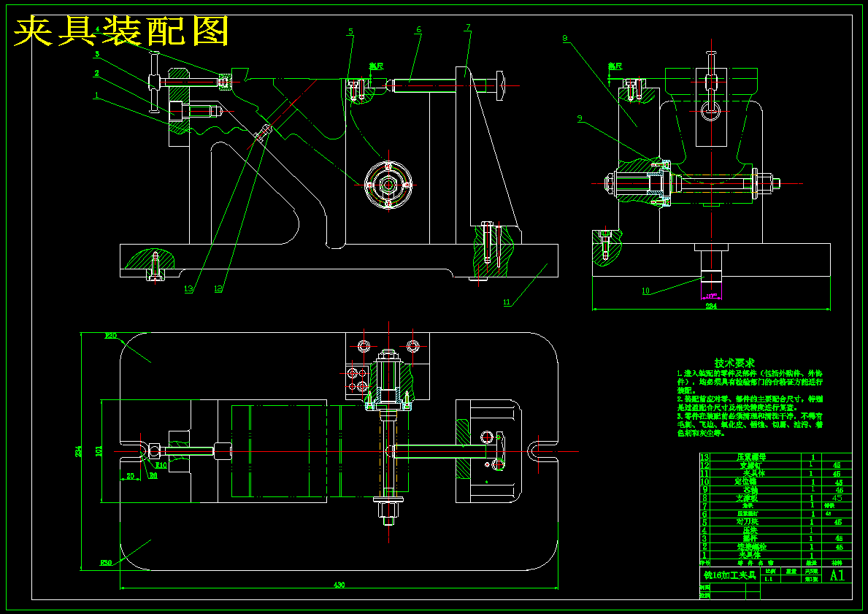
Task: Select balloon number 12 below main view
Action: (218, 288)
